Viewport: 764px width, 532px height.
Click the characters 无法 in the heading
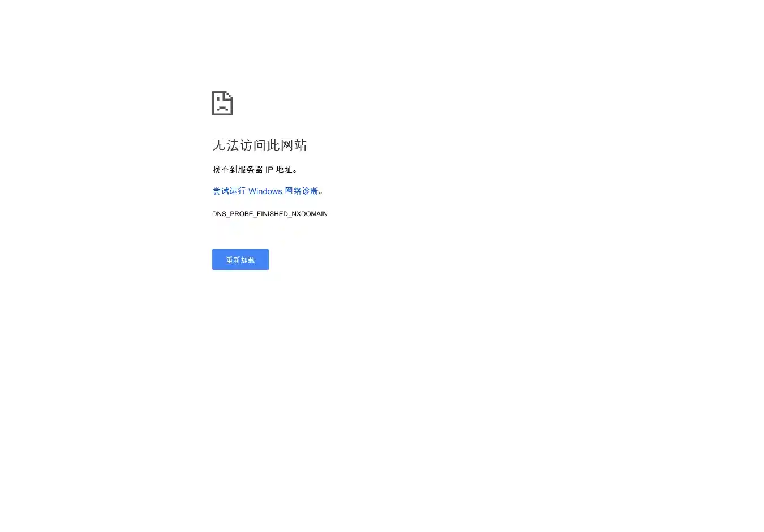click(x=225, y=145)
